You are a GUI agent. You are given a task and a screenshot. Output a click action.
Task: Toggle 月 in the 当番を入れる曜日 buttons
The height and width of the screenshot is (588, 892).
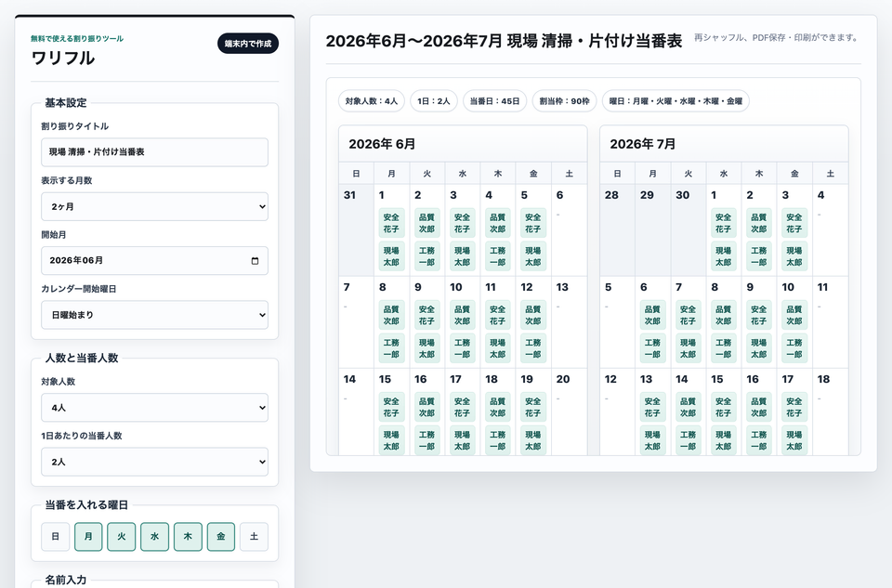(x=88, y=536)
